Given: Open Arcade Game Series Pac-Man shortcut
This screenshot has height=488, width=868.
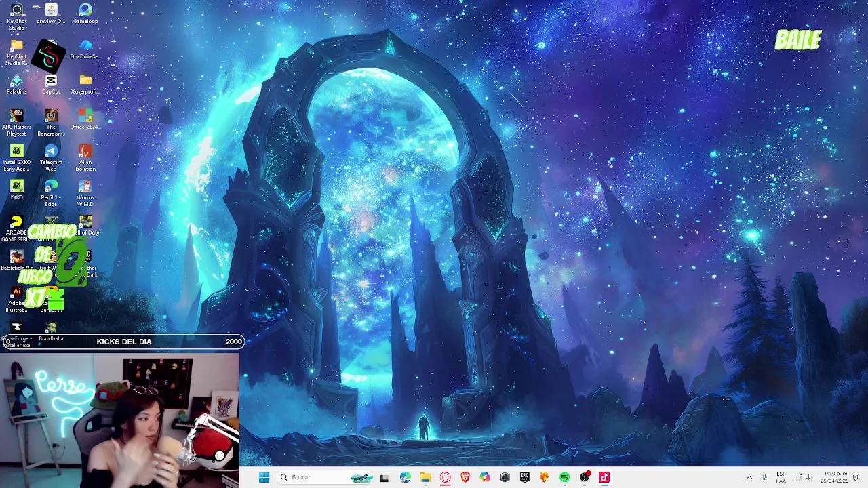Looking at the screenshot, I should click(16, 229).
